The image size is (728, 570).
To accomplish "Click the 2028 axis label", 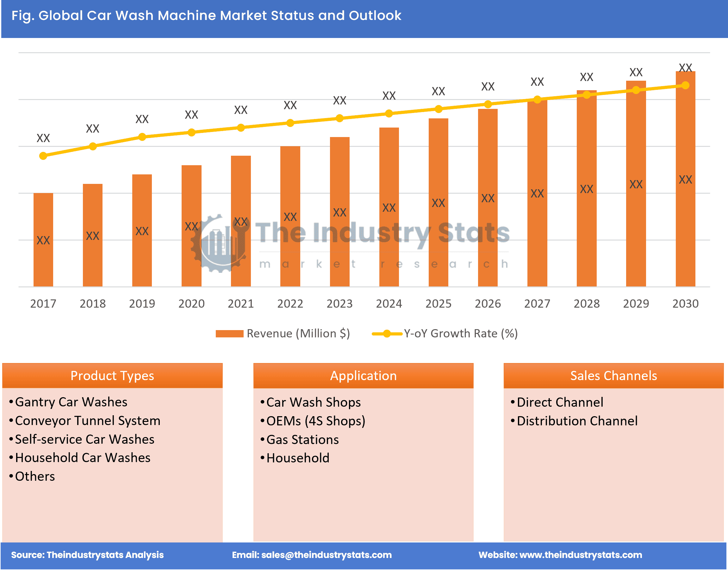I will [x=587, y=304].
